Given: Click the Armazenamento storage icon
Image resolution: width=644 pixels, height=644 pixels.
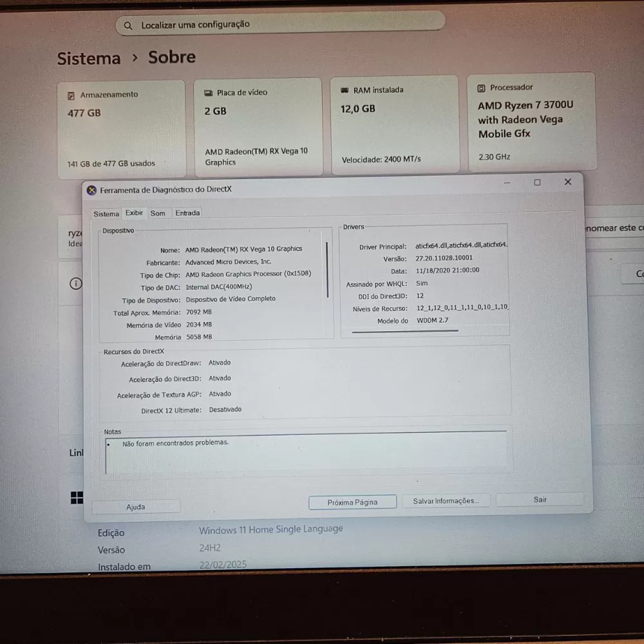Looking at the screenshot, I should point(71,96).
